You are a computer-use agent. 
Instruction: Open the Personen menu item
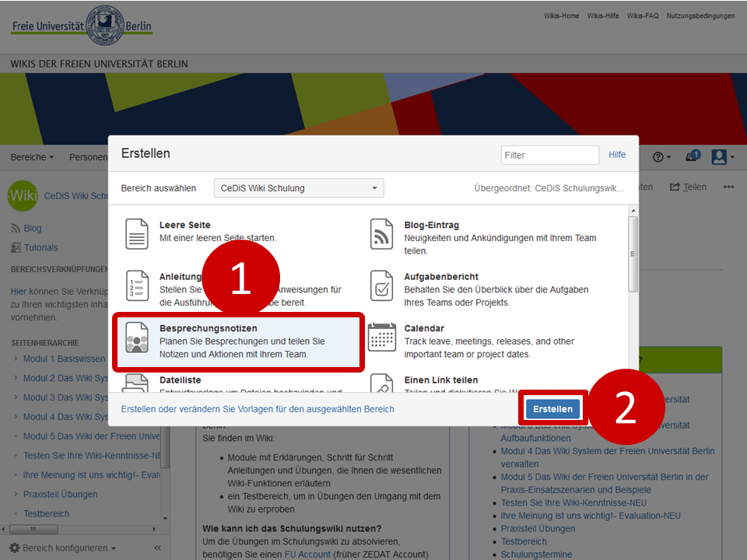88,157
